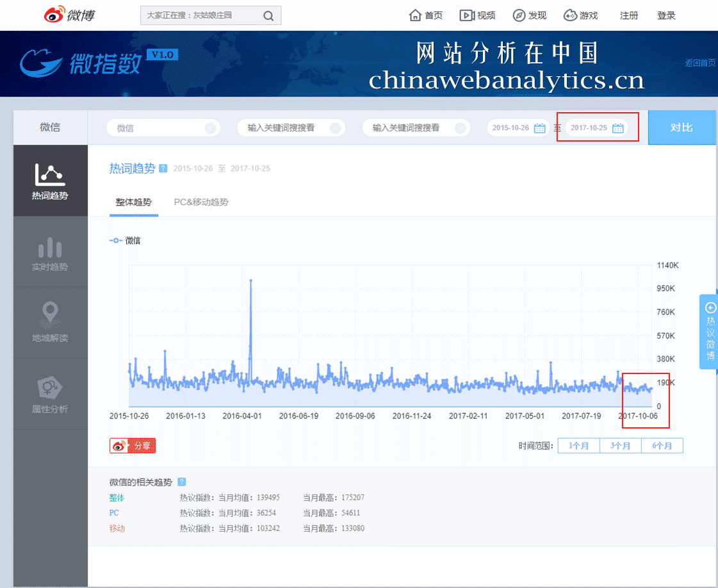This screenshot has width=718, height=588.
Task: Click the 返回首页 link
Action: click(700, 63)
